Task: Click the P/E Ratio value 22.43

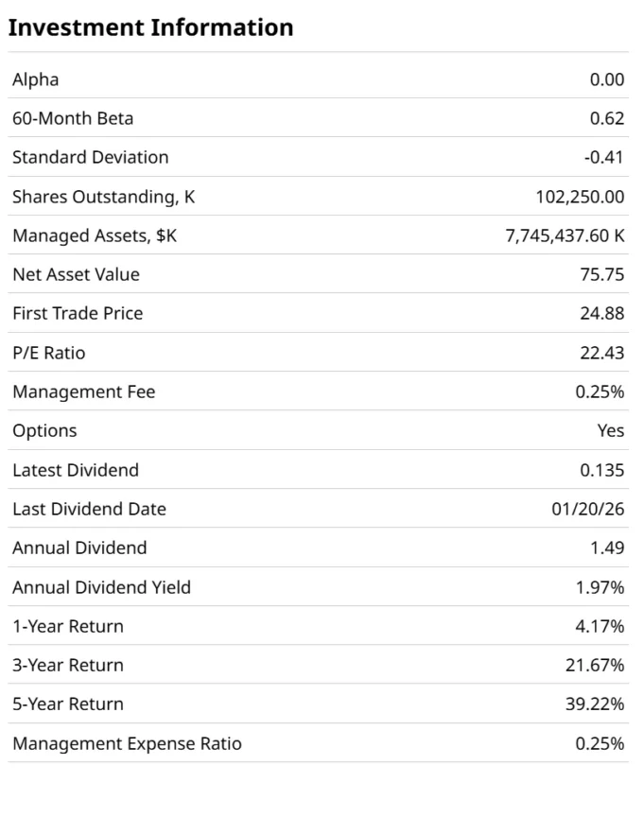Action: coord(601,353)
